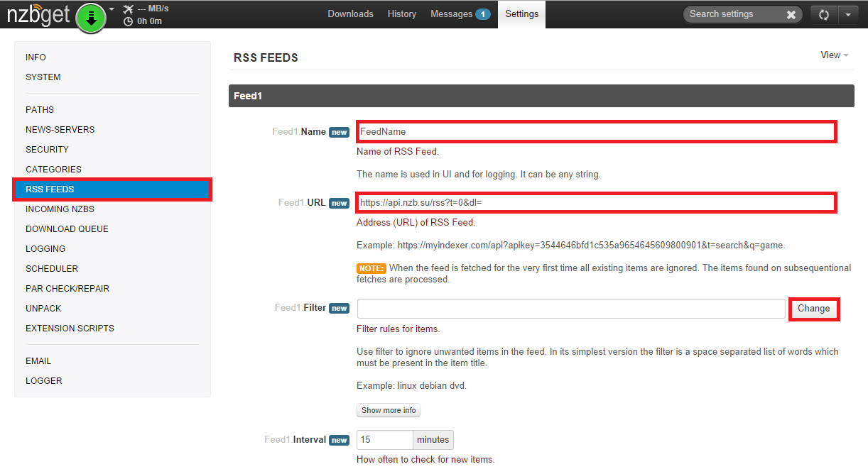Image resolution: width=868 pixels, height=474 pixels.
Task: Click the nzbget logo
Action: click(39, 16)
